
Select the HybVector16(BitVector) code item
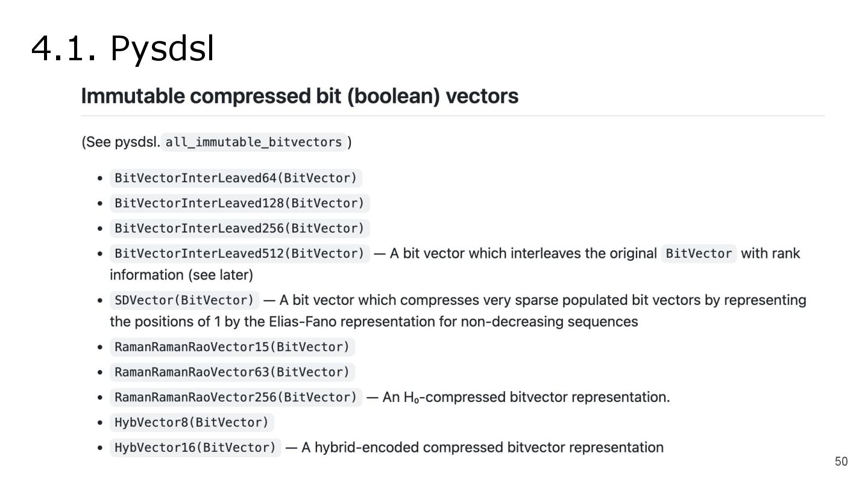tap(195, 448)
